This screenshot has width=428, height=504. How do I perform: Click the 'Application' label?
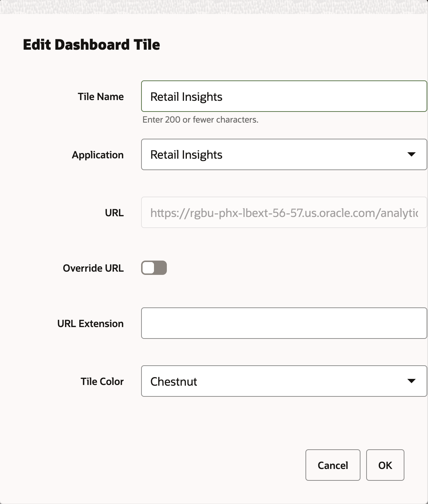98,155
